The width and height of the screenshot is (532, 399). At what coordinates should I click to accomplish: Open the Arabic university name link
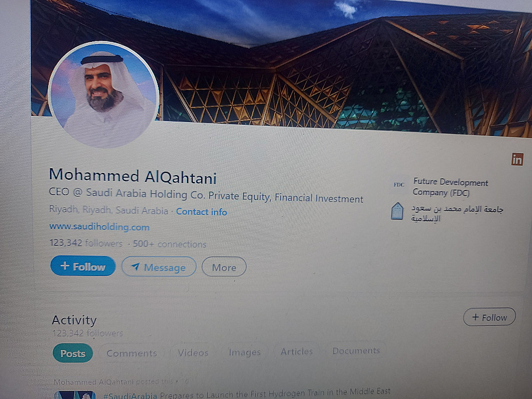click(456, 213)
